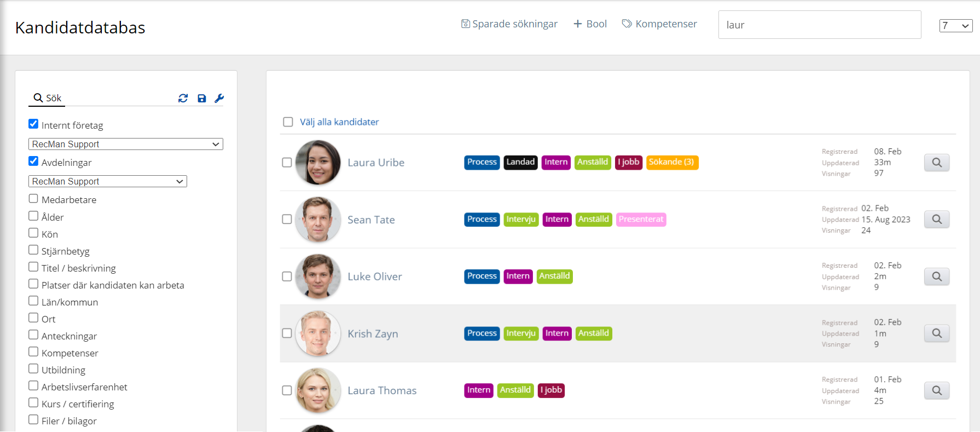Open Laura Uribe candidate profile link

376,163
